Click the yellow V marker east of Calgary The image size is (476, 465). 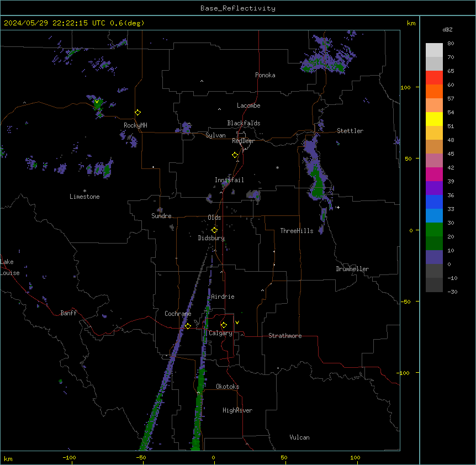237,323
